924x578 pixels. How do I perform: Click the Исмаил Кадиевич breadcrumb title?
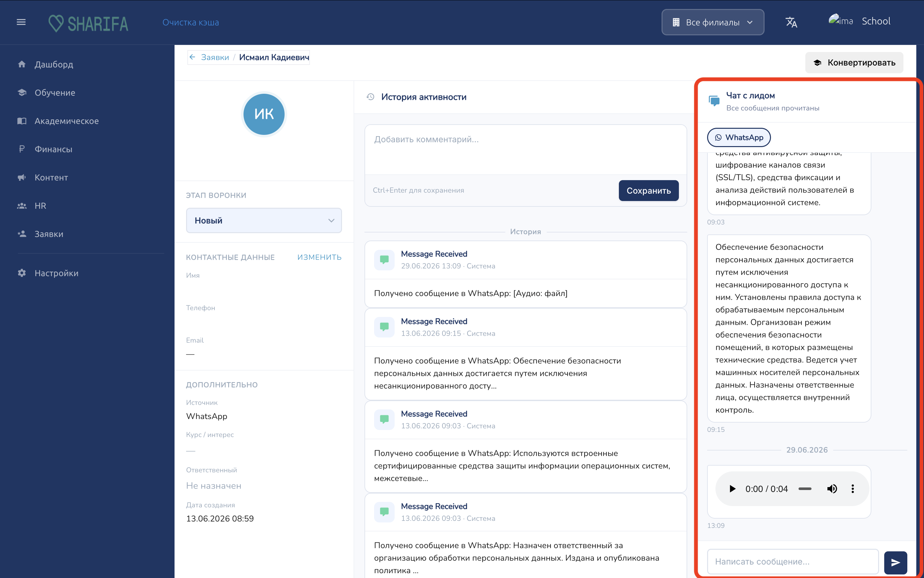(x=274, y=57)
